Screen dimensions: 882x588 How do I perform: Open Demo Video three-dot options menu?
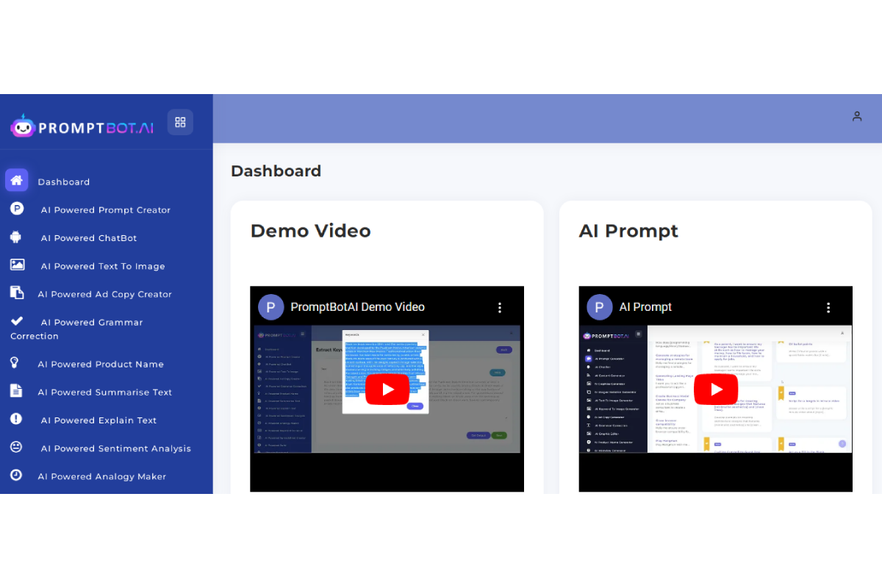[x=500, y=307]
